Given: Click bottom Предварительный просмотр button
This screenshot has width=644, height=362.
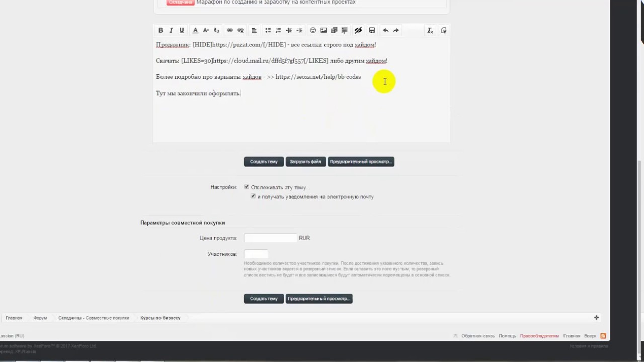Looking at the screenshot, I should 319,299.
